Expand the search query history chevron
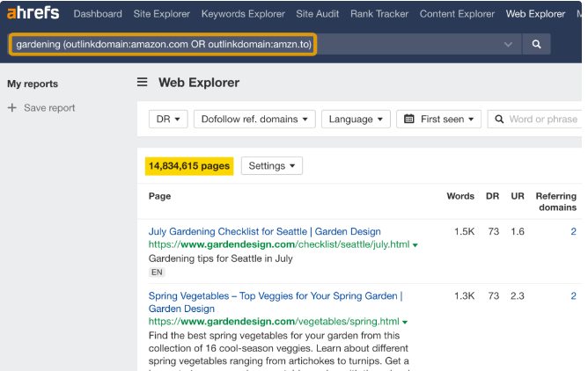 point(508,44)
